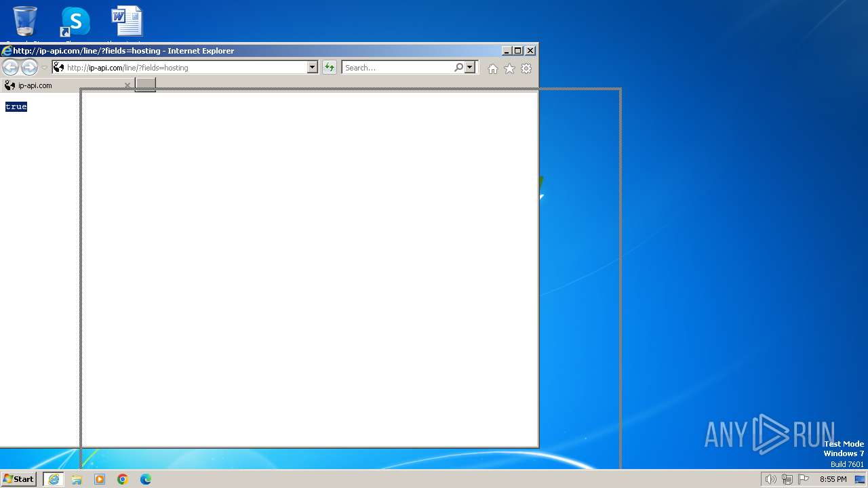Launch Google Chrome from the taskbar
The image size is (868, 488).
pyautogui.click(x=123, y=479)
